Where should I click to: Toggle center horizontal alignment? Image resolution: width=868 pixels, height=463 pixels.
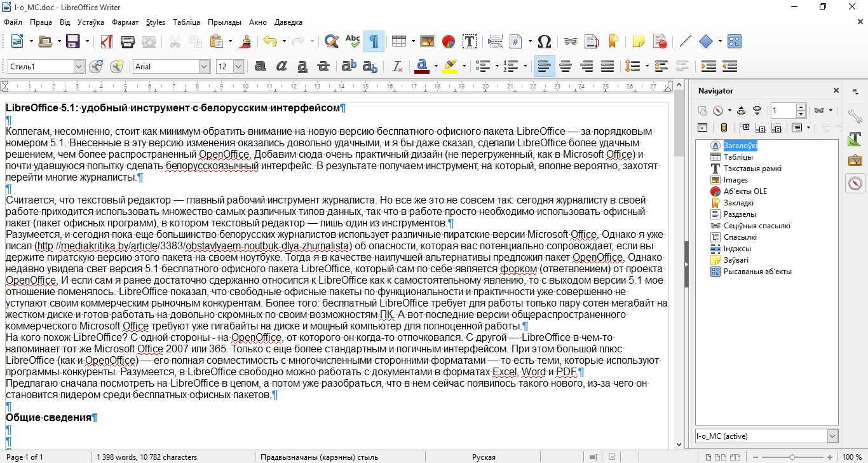pos(565,66)
